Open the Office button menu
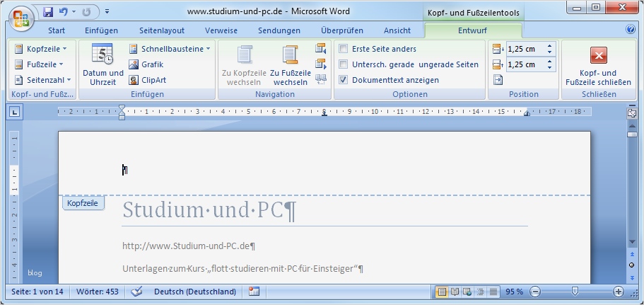Viewport: 644px width, 305px height. click(x=21, y=18)
